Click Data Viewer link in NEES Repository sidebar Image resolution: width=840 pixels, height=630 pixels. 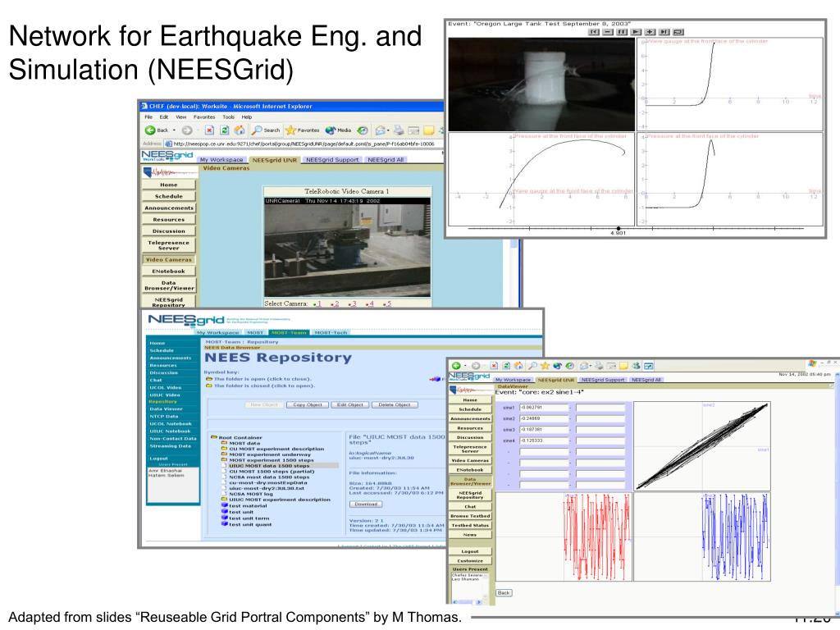pos(166,409)
